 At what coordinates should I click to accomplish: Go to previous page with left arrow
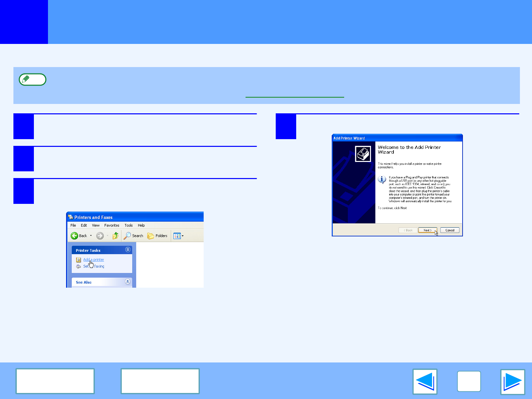[425, 382]
